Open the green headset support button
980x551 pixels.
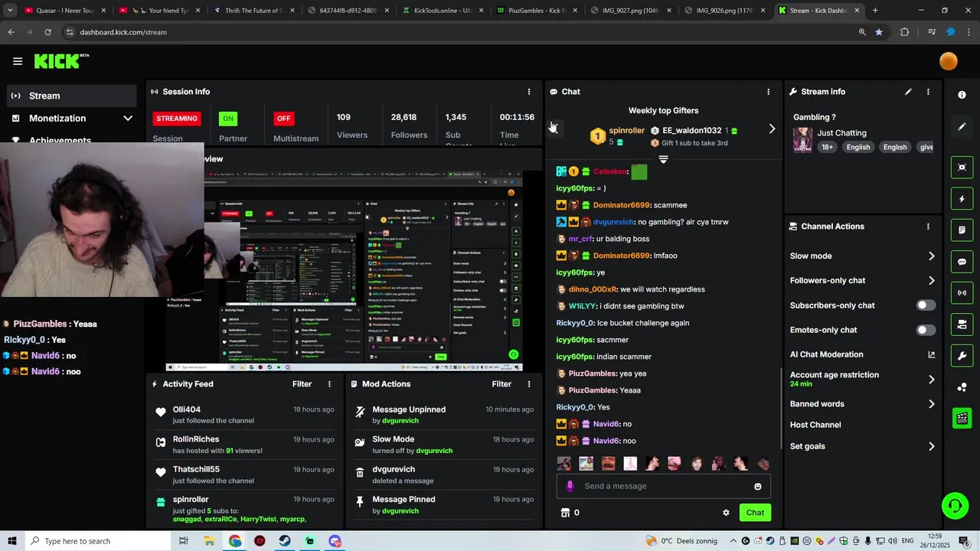[x=954, y=506]
